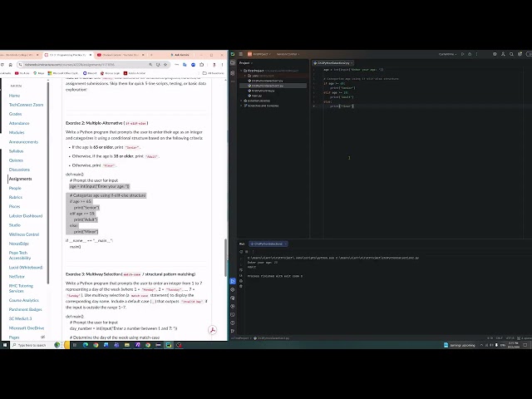Image resolution: width=532 pixels, height=399 pixels.
Task: Open Modules in Canvas course menu
Action: (17, 132)
